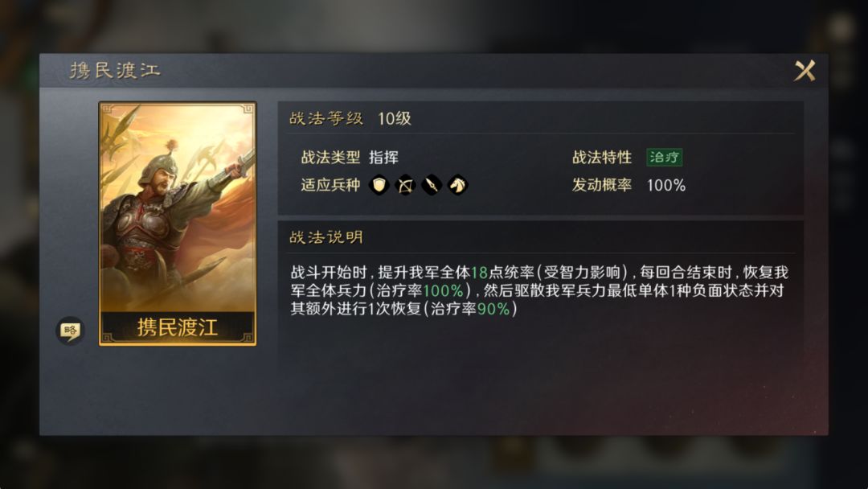Click the green 18 stat value
Screen dimensions: 868x489
pyautogui.click(x=479, y=273)
